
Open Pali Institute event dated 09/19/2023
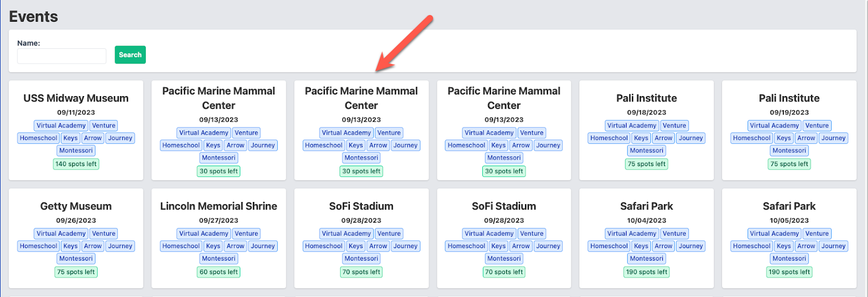click(x=789, y=98)
